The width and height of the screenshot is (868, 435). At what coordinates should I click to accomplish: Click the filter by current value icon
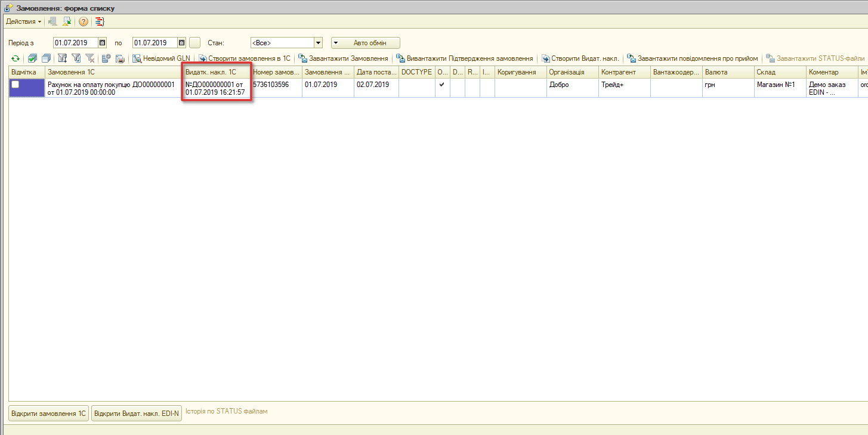tap(62, 58)
